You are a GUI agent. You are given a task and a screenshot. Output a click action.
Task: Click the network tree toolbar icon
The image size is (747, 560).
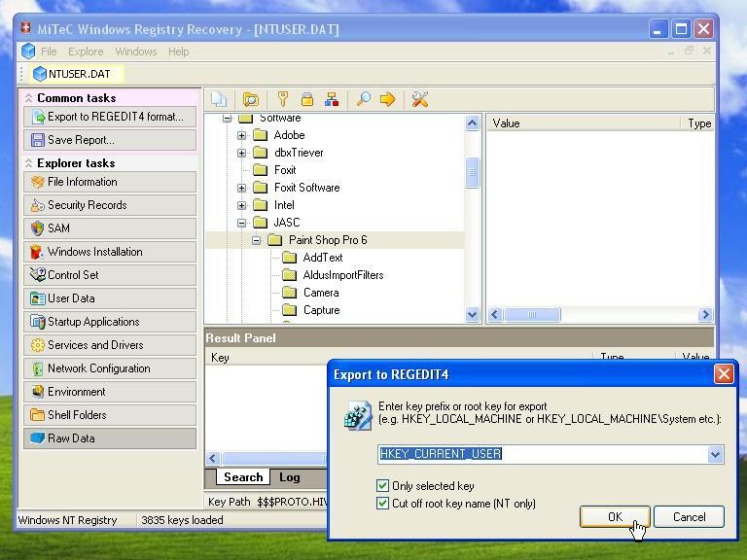click(x=332, y=99)
